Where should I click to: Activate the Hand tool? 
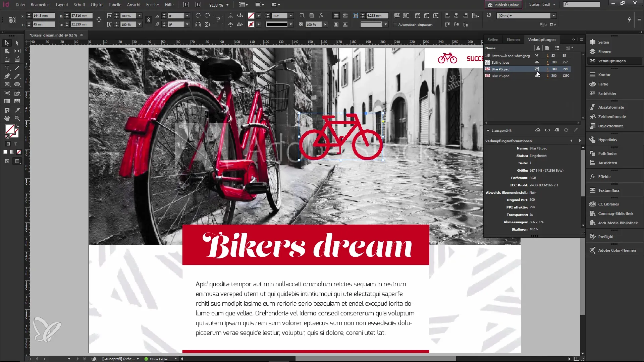tap(7, 118)
